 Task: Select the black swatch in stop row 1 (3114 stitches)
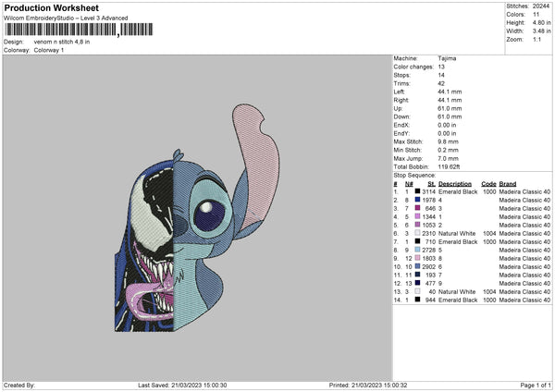click(x=418, y=191)
